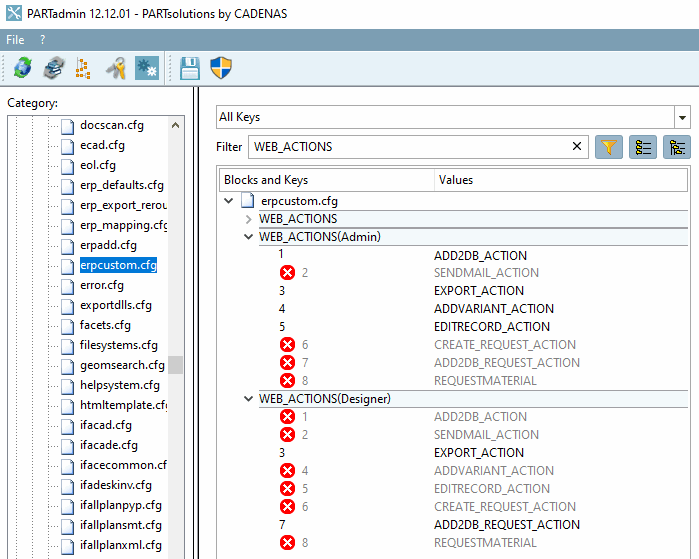Click red X on Designer key 5
Image resolution: width=699 pixels, height=559 pixels.
288,489
